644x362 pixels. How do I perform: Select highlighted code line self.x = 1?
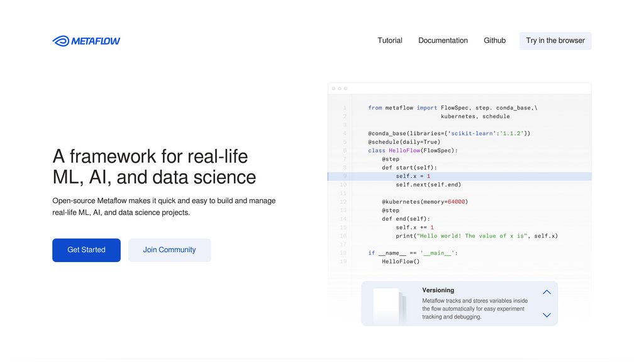point(413,177)
